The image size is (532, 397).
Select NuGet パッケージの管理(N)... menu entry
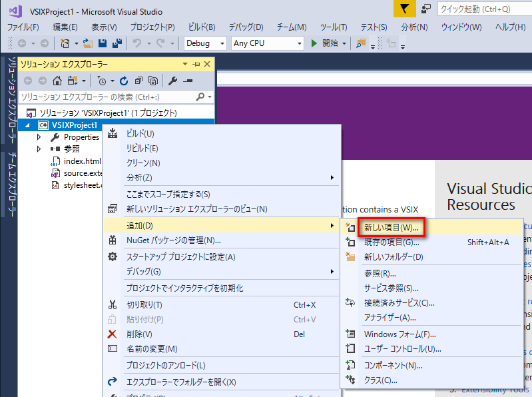point(222,240)
